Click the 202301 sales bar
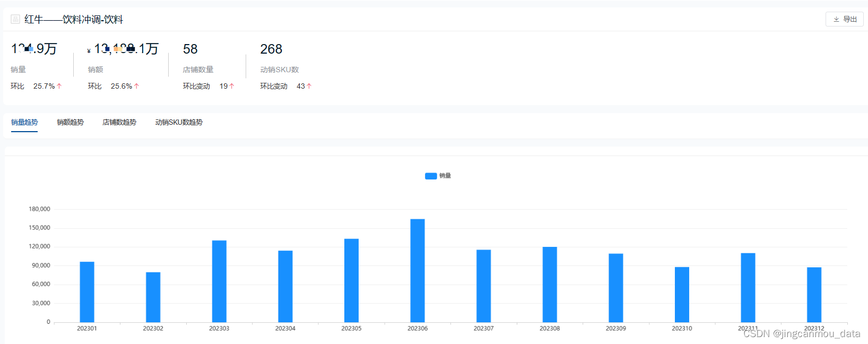 click(87, 292)
